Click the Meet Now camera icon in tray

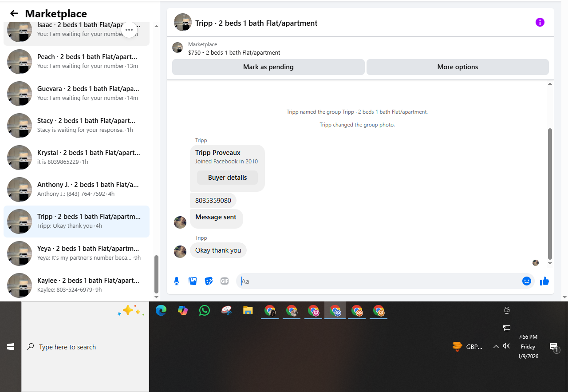(507, 311)
